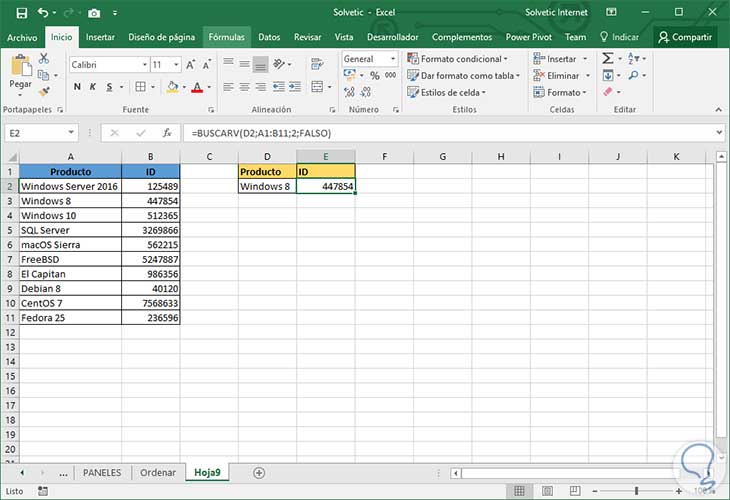The image size is (730, 500).
Task: Decrease the indent
Action: point(278,87)
